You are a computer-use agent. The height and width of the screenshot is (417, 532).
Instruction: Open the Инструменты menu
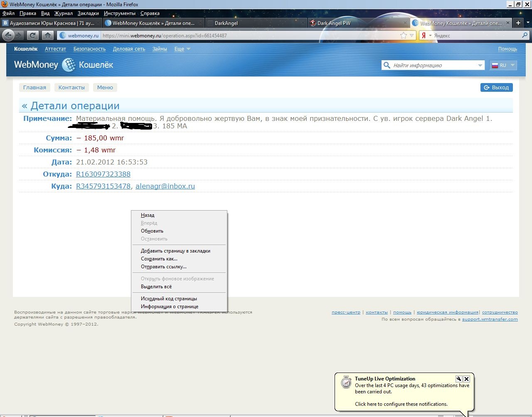tap(120, 13)
